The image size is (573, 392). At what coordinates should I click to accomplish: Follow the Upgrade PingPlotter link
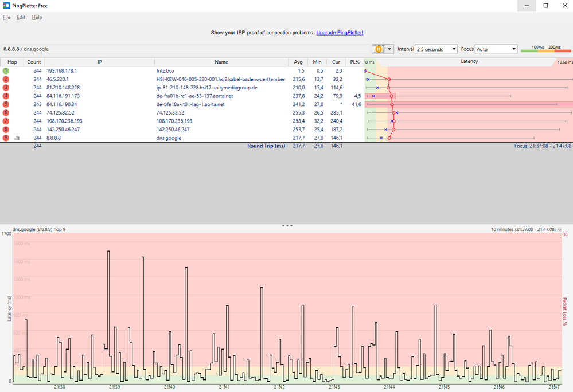tap(340, 33)
